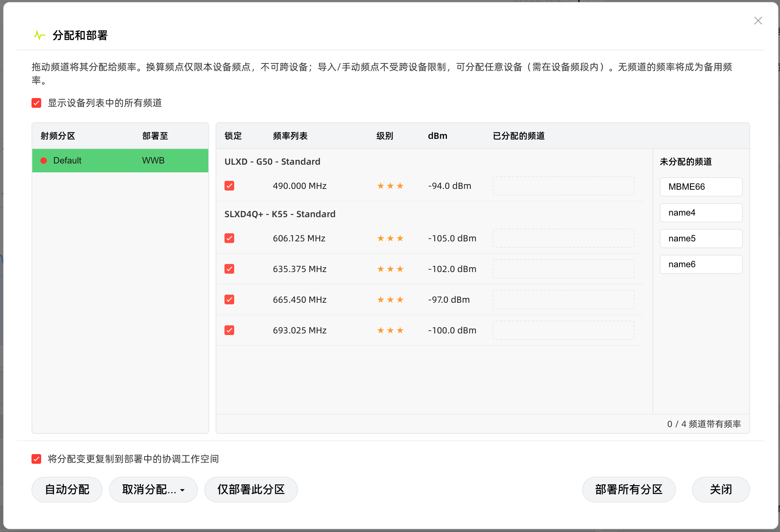
Task: Toggle lock checkbox for 490.000 MHz
Action: pos(229,186)
